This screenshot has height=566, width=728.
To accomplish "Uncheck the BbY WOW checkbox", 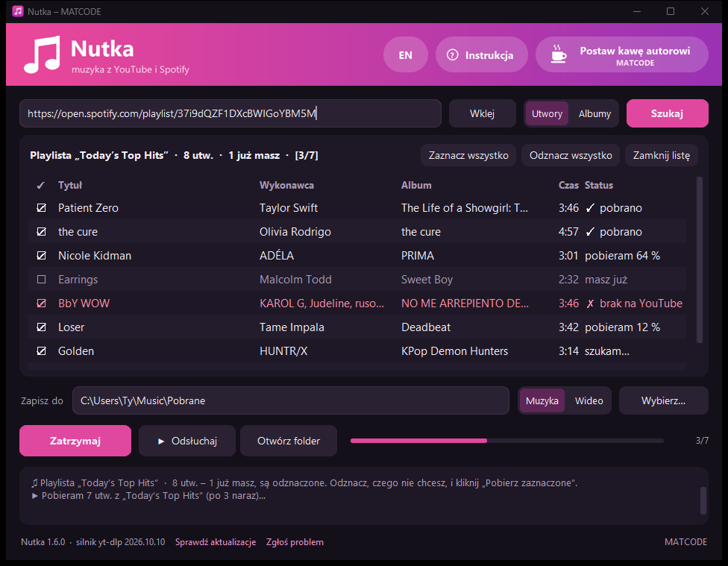I will pos(41,304).
